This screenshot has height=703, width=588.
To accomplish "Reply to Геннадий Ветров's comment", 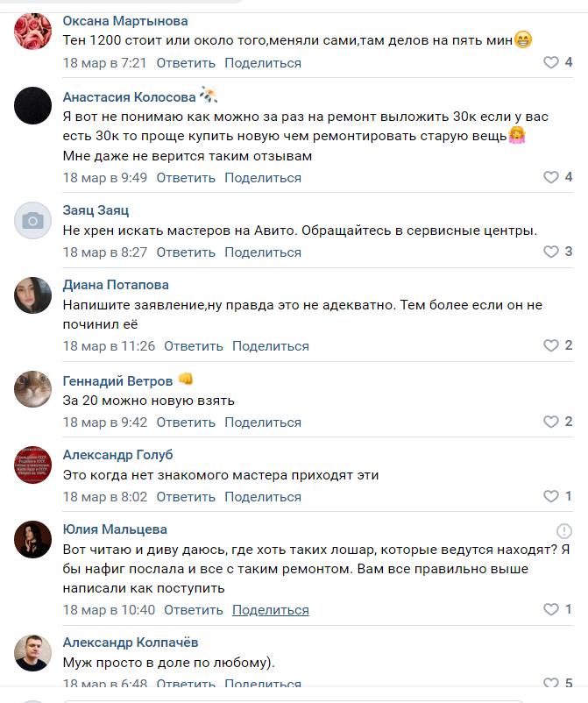I will [186, 423].
